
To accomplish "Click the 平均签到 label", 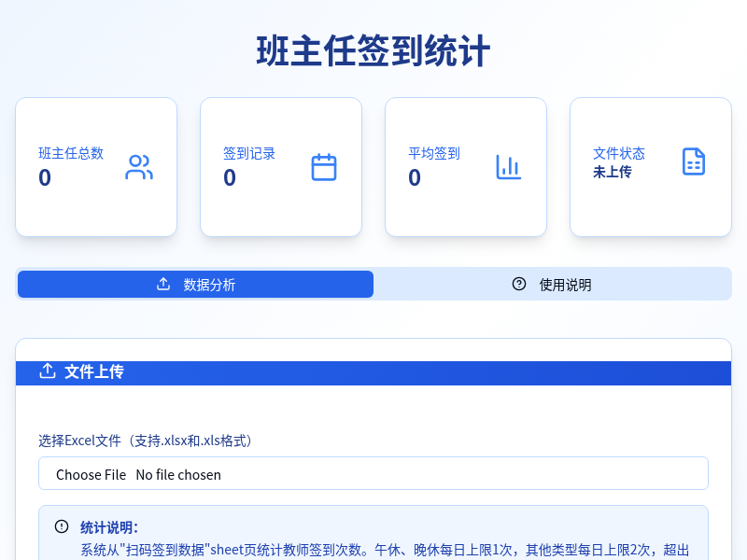I will (434, 153).
